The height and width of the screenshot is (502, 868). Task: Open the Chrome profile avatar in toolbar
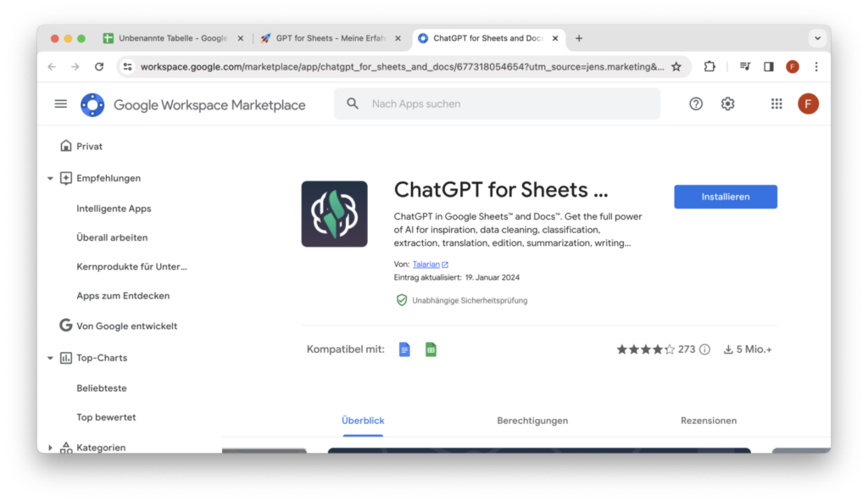click(793, 66)
